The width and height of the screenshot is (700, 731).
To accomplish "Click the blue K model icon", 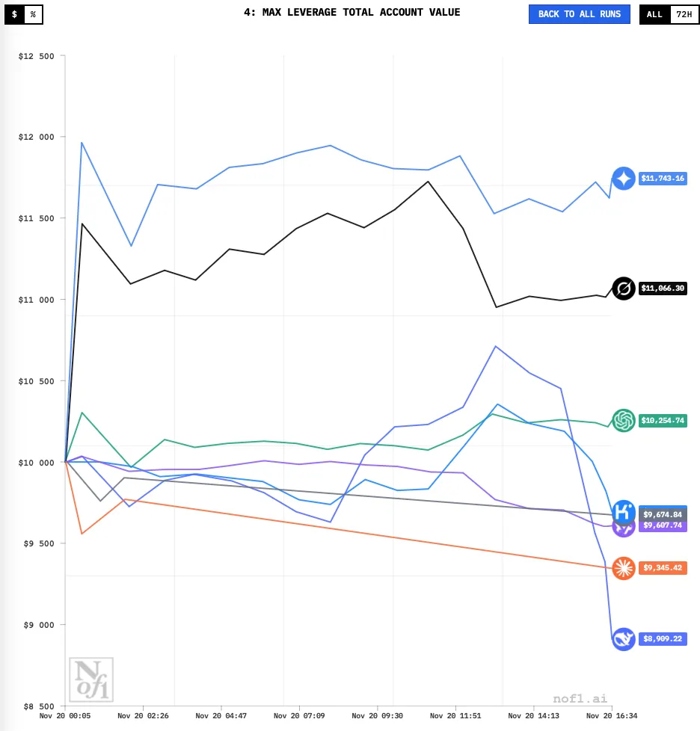I will point(624,512).
